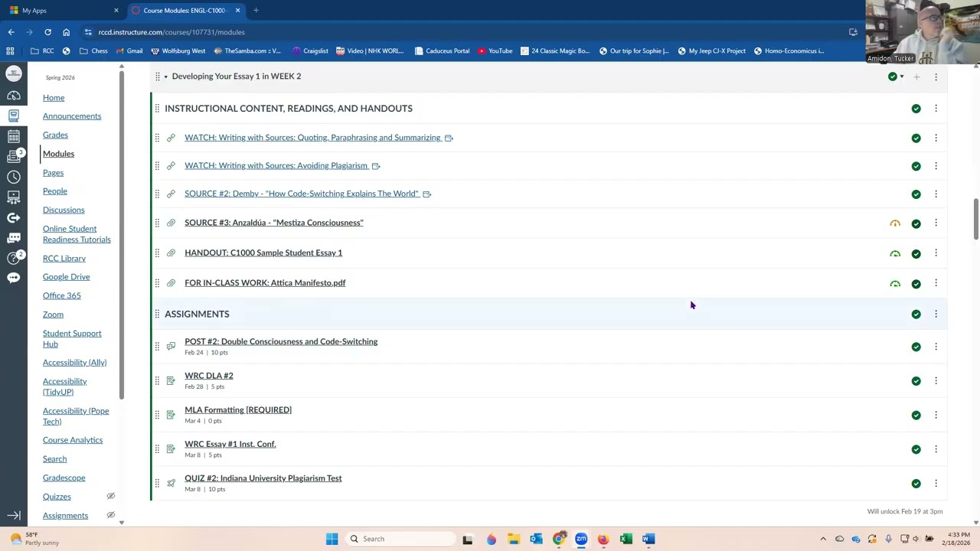Click the Assignments hidden eye icon
980x551 pixels.
pyautogui.click(x=110, y=515)
